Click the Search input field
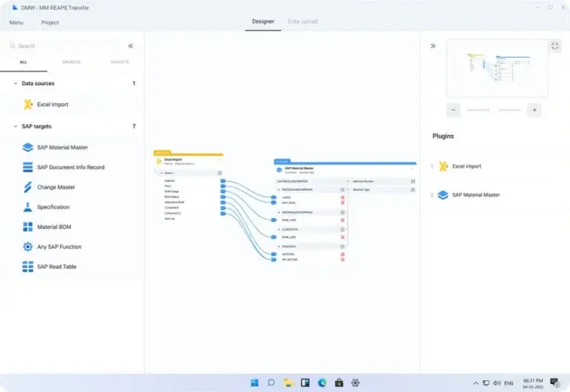 click(x=67, y=46)
